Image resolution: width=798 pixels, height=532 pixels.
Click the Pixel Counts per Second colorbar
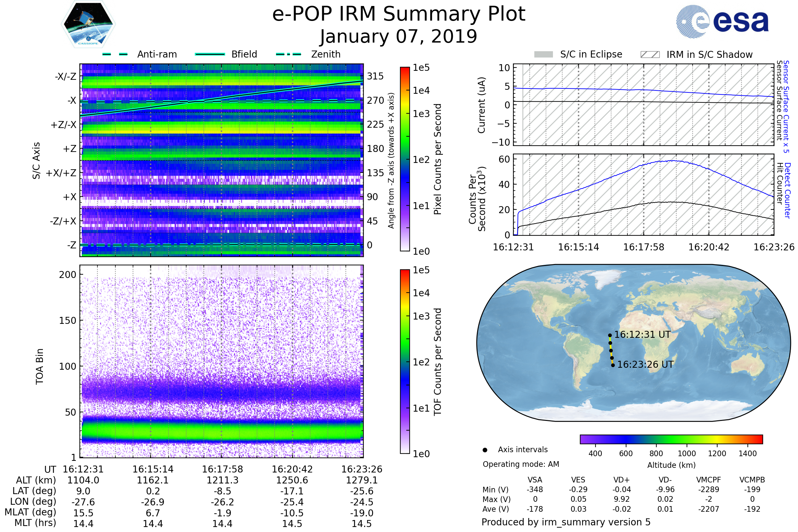(x=405, y=159)
